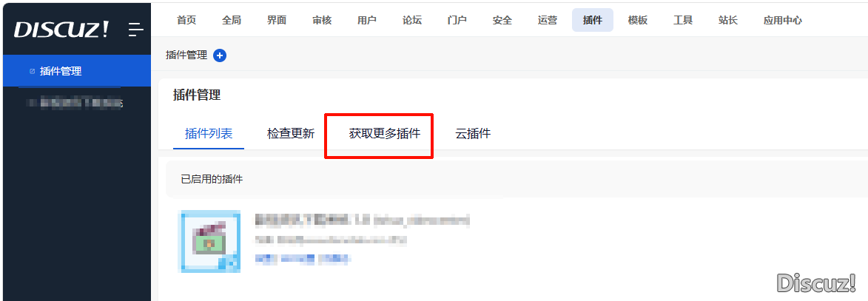Image resolution: width=868 pixels, height=301 pixels.
Task: Select the 插件列表 tab
Action: pos(209,133)
